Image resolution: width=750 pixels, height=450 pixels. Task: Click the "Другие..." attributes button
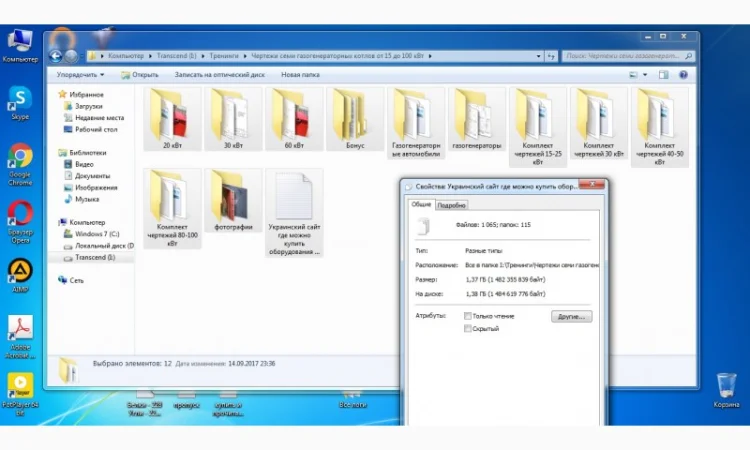571,316
